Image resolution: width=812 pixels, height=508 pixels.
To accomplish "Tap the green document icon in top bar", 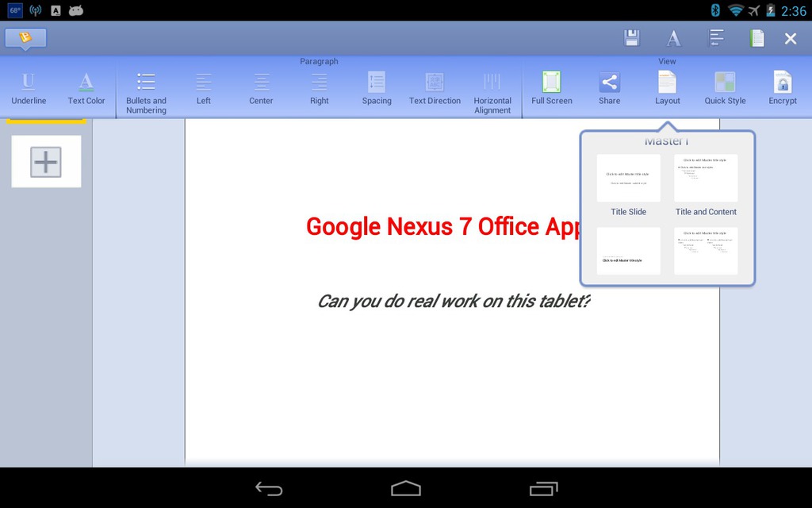I will 756,38.
